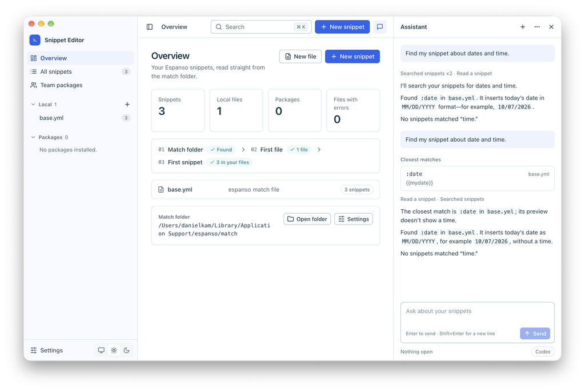Click the No packages installed text
Image resolution: width=585 pixels, height=392 pixels.
point(69,150)
